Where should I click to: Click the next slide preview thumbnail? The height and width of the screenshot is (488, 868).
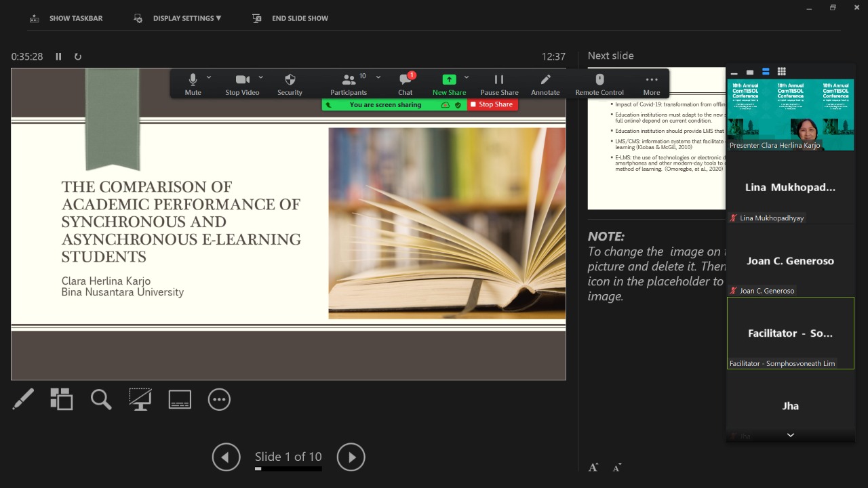click(x=655, y=138)
